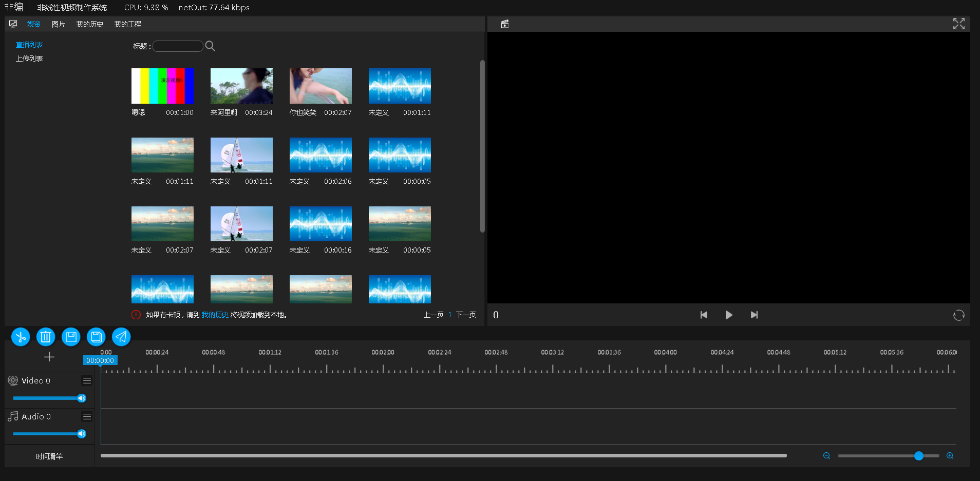Click page number 1

click(x=450, y=315)
